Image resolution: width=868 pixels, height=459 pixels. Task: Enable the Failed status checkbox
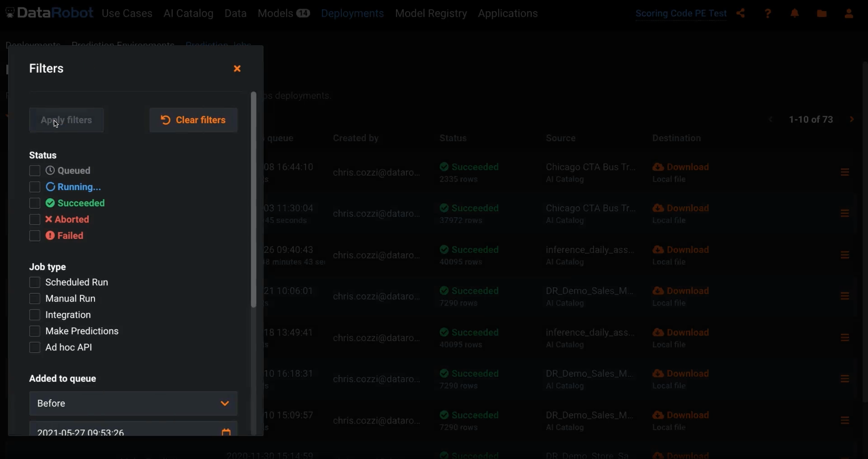pyautogui.click(x=35, y=236)
